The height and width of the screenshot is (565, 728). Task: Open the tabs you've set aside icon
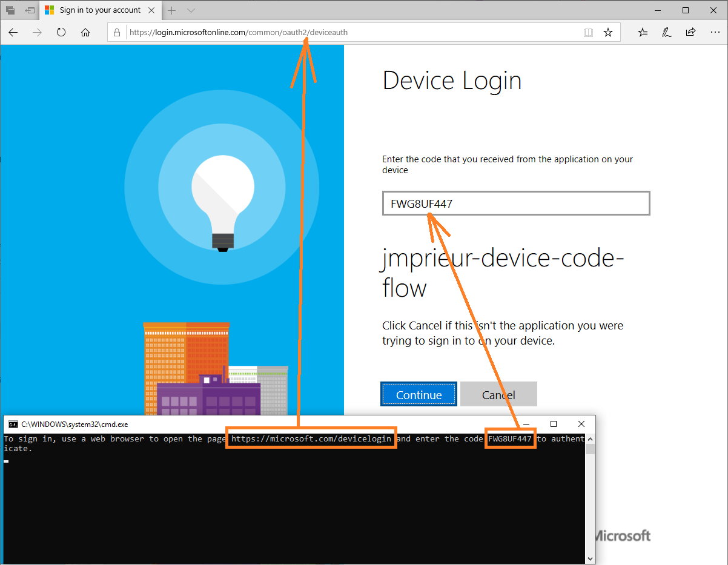10,10
